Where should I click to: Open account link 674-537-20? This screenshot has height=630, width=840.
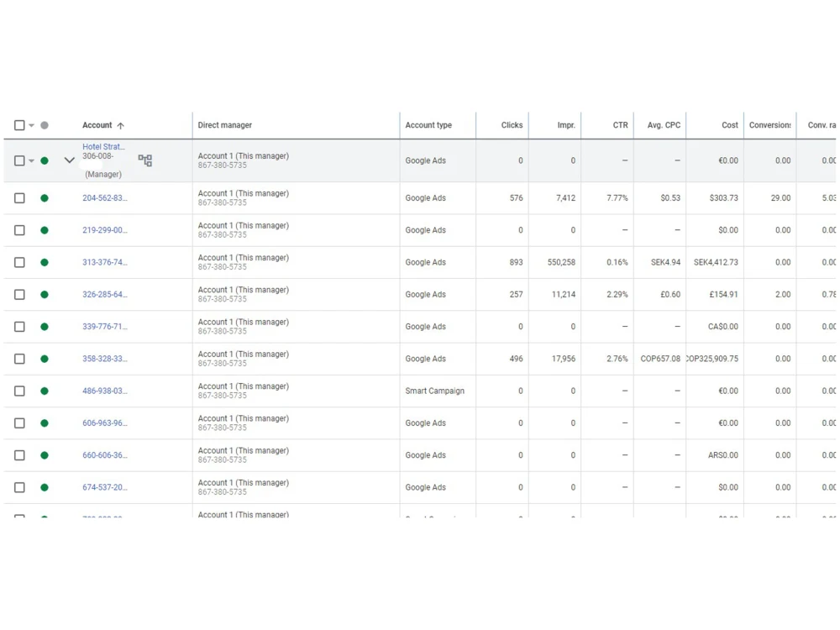coord(105,487)
